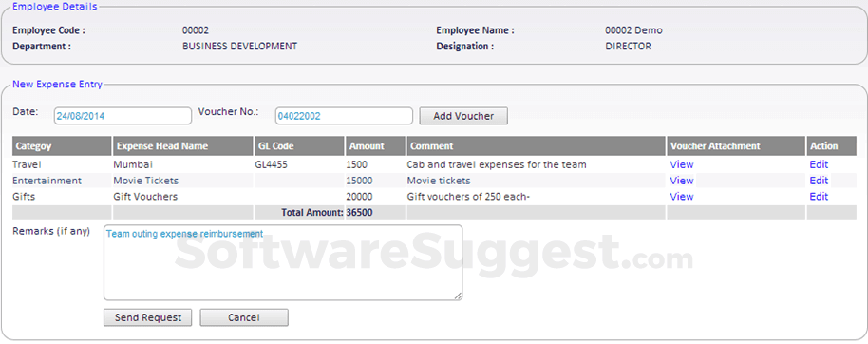Focus the Date input field

coord(123,116)
